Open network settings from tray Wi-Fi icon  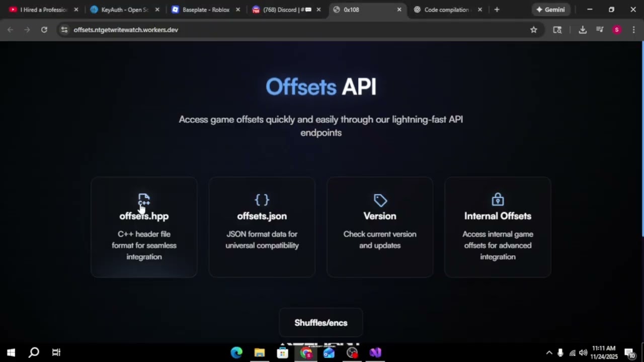pyautogui.click(x=572, y=353)
